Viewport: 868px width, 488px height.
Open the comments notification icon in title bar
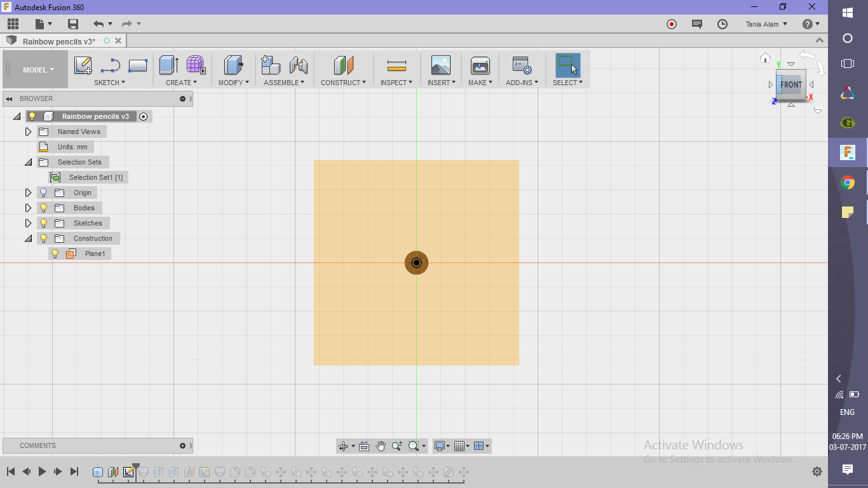pos(697,24)
